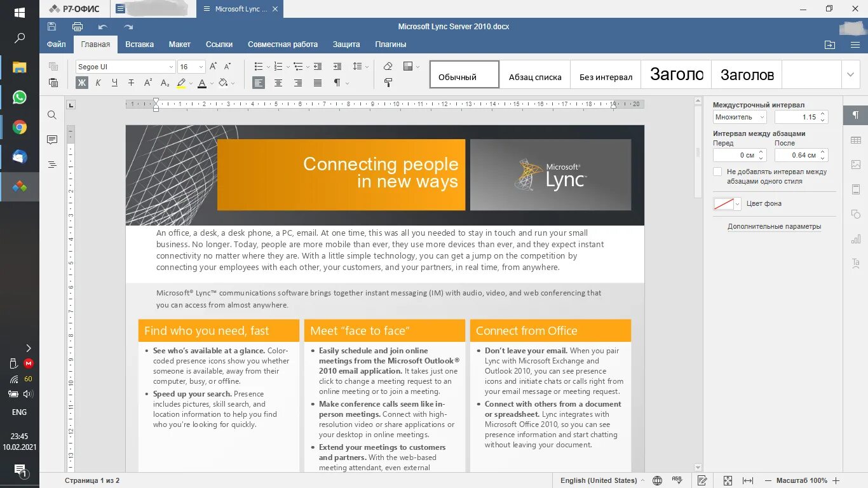Open header and footer settings in right sidebar
Viewport: 868px width, 488px height.
coord(855,189)
